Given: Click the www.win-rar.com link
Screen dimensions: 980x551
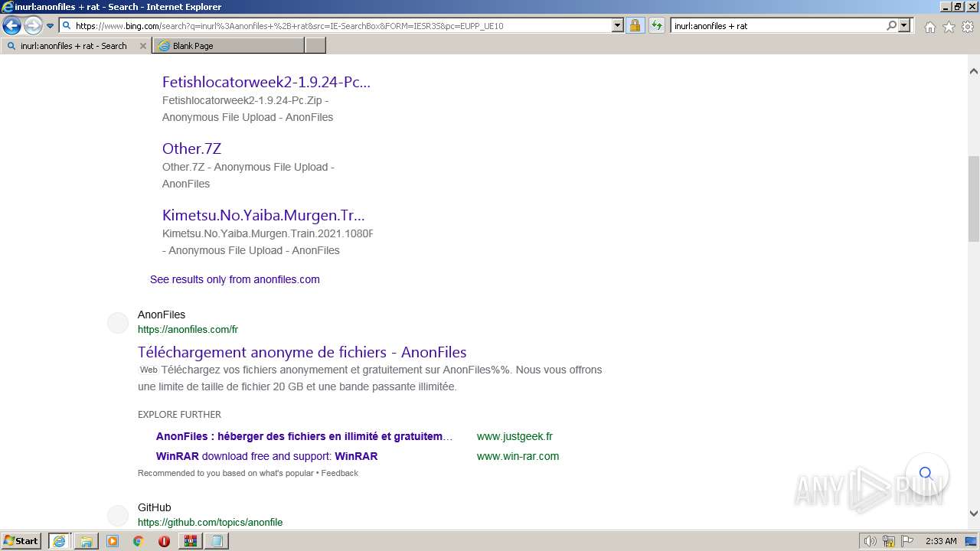Looking at the screenshot, I should (x=518, y=456).
